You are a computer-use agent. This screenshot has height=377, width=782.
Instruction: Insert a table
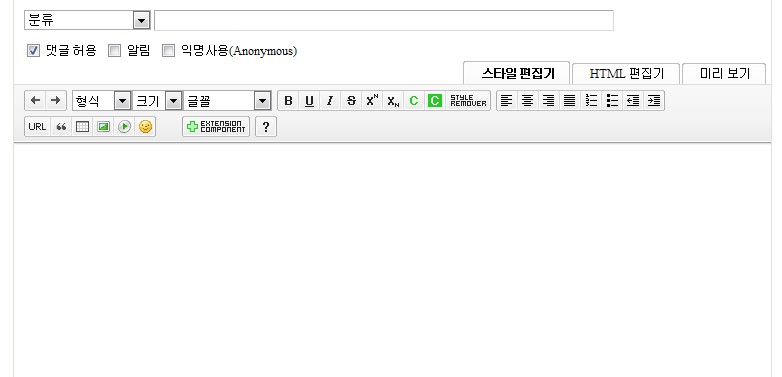coord(82,127)
